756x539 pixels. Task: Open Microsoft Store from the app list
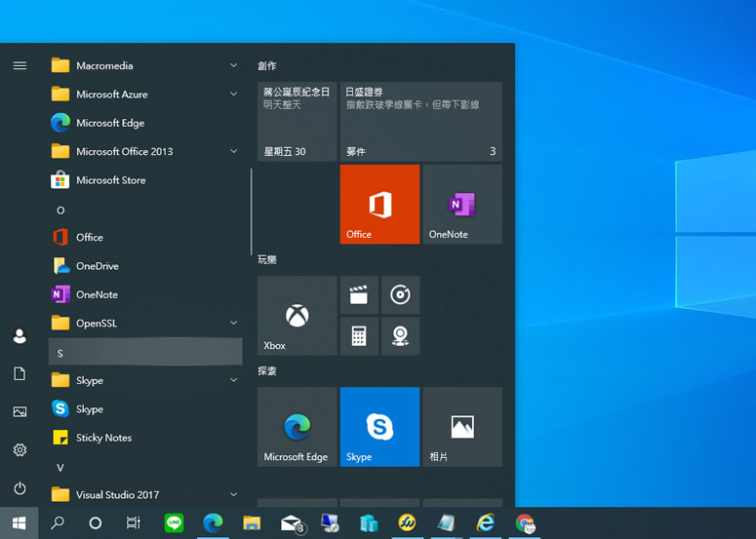point(145,180)
